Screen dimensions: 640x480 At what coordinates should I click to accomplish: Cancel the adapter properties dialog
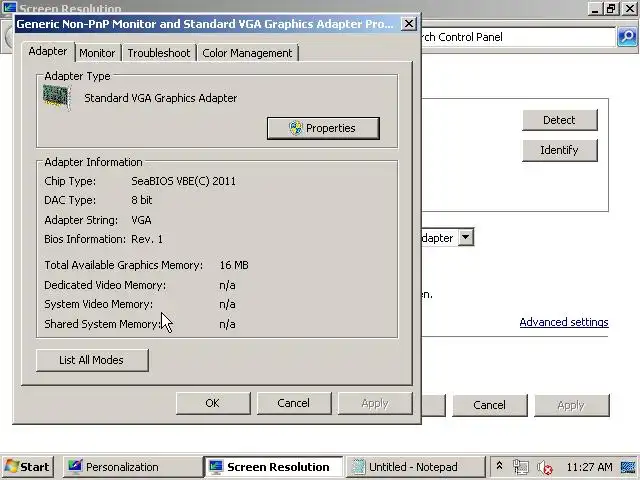point(294,403)
